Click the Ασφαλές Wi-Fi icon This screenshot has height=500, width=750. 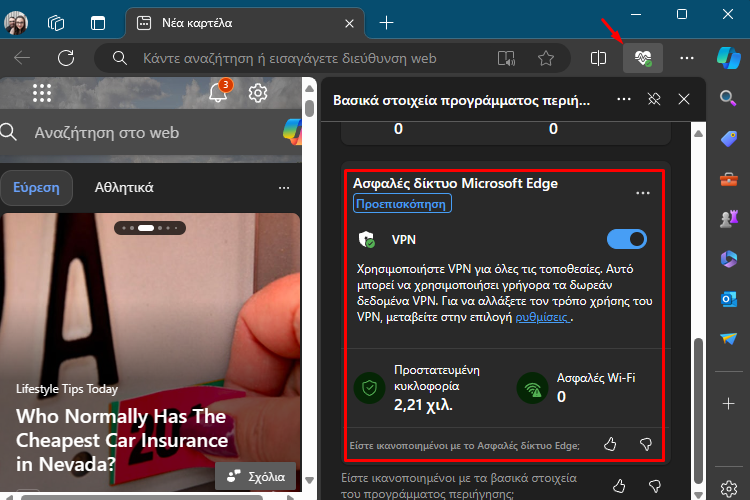pos(532,388)
